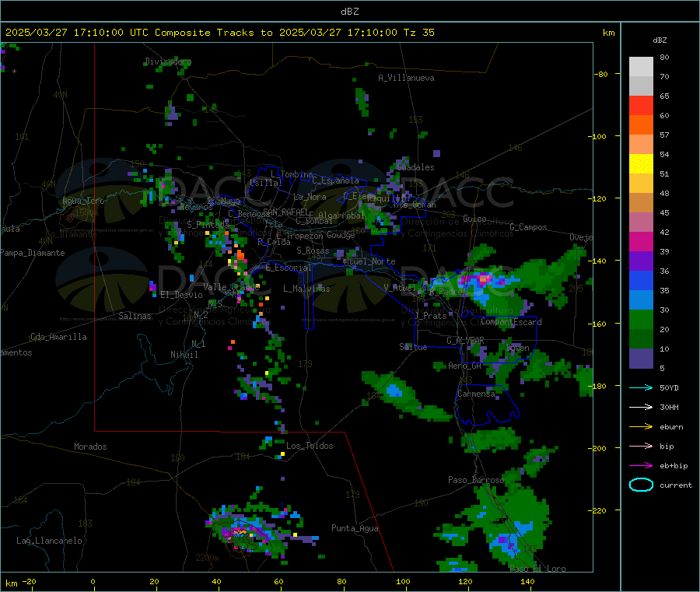Screen dimensions: 700x592
Task: Click the 'Lag.Llancanelo' map label
Action: click(x=50, y=541)
